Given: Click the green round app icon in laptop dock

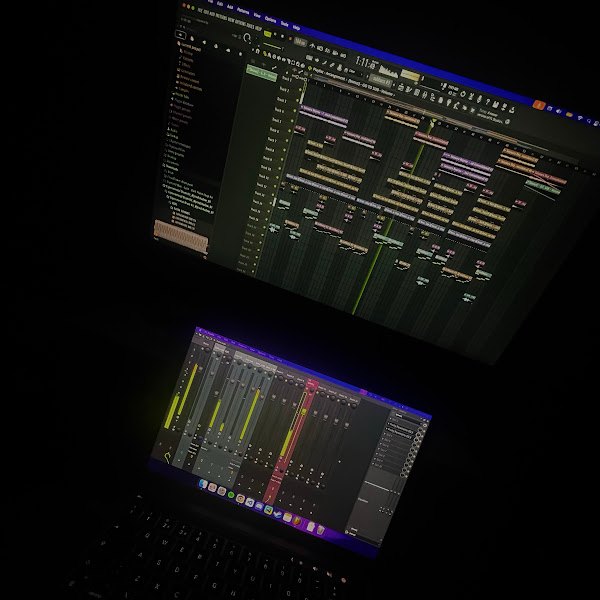Looking at the screenshot, I should point(231,495).
